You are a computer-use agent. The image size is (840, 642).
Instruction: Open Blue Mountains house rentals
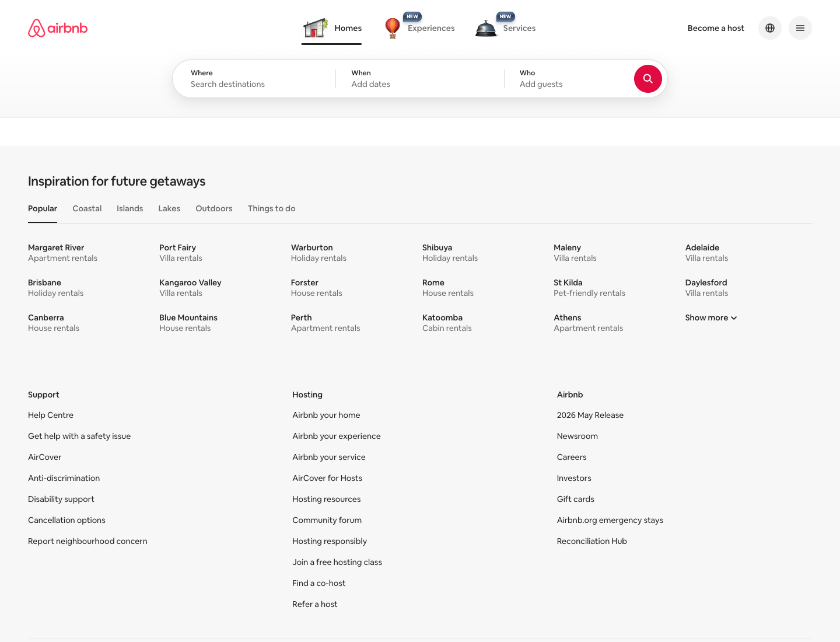point(188,323)
